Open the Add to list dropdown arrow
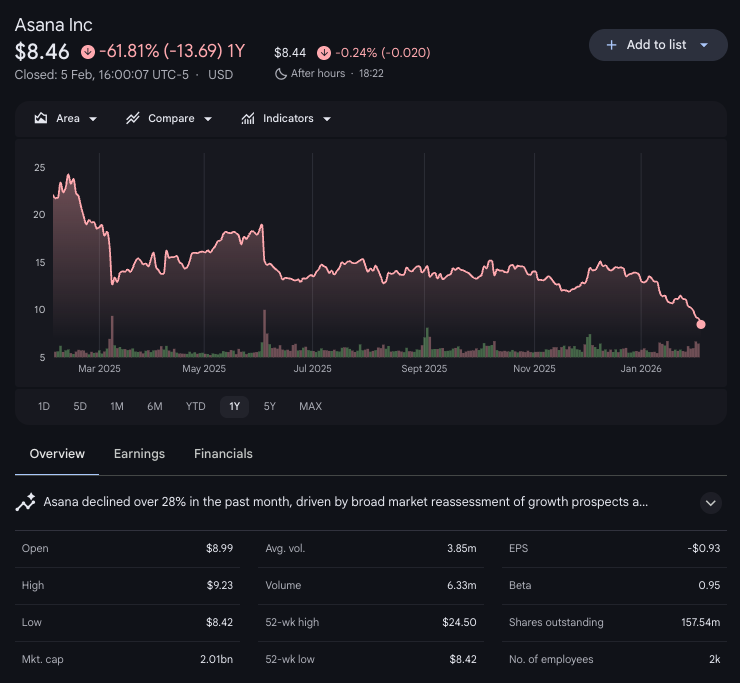 click(x=704, y=45)
